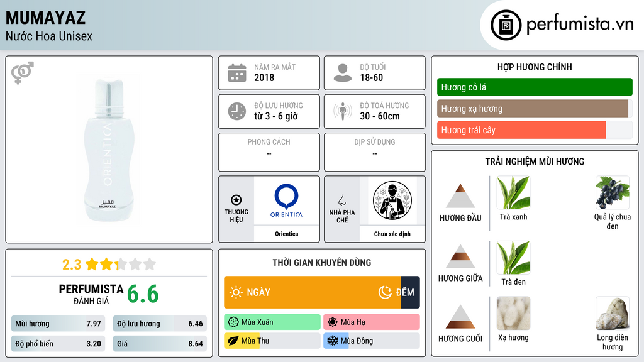Select the Mùa Xuân season bar

tap(272, 322)
